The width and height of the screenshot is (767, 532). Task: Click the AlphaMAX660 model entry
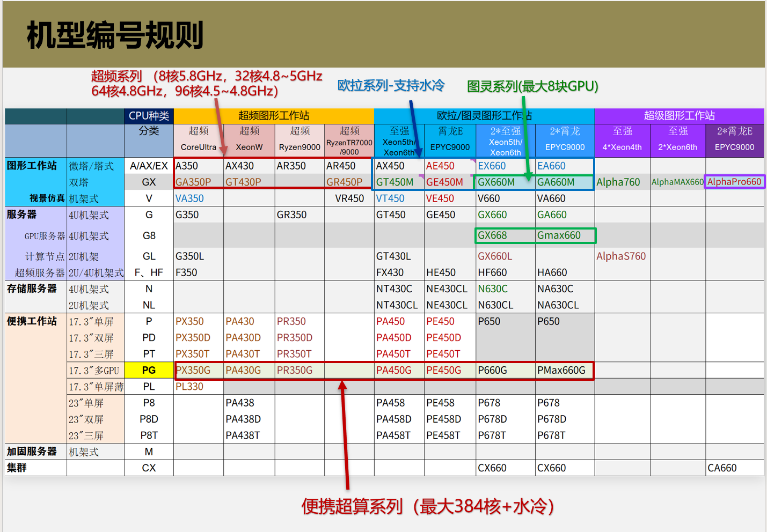coord(677,182)
